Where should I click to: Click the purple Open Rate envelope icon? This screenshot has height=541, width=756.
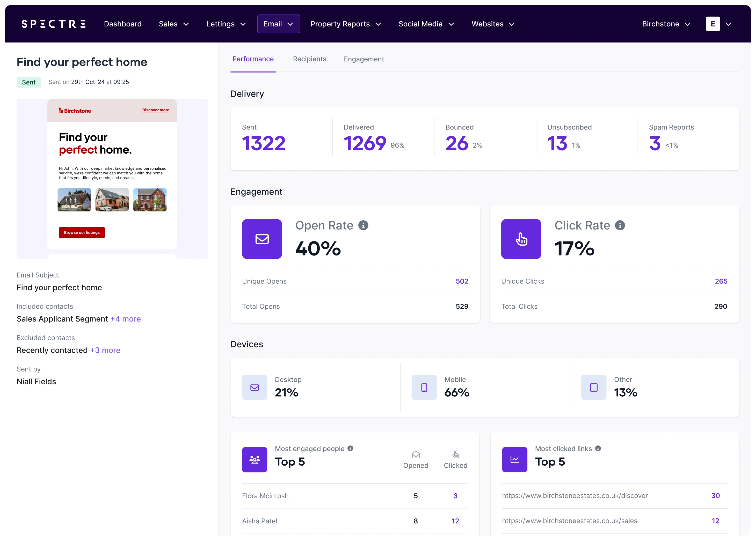coord(262,239)
